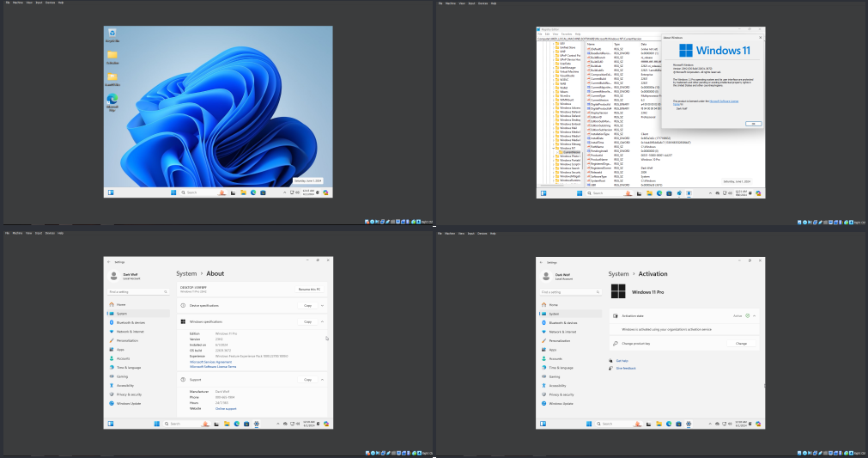Open View menu of the Registry VM window
868x458 pixels.
462,3
